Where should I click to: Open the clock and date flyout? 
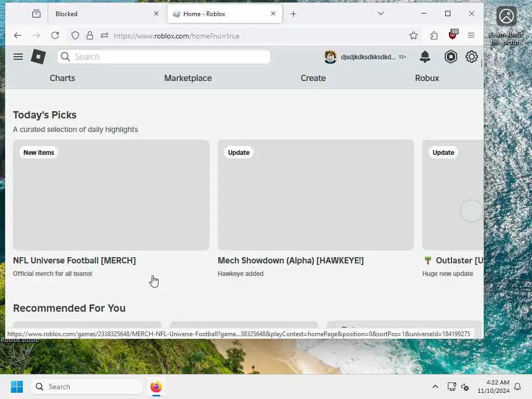[x=494, y=387]
